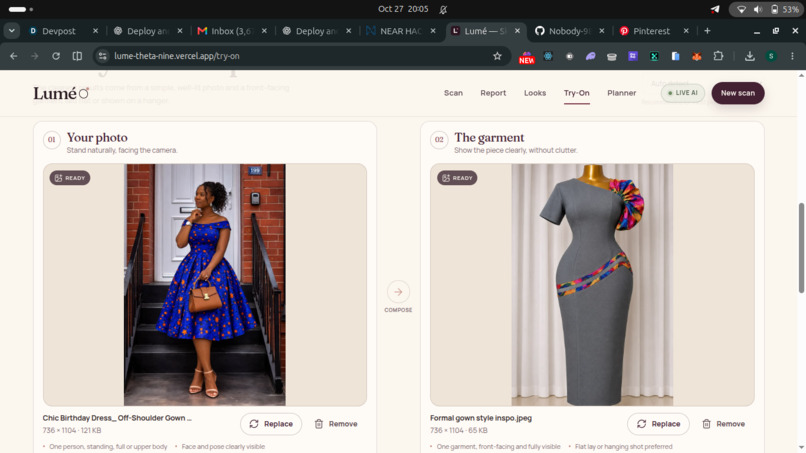Image resolution: width=806 pixels, height=453 pixels.
Task: Click the READY badge on Your photo
Action: point(70,178)
